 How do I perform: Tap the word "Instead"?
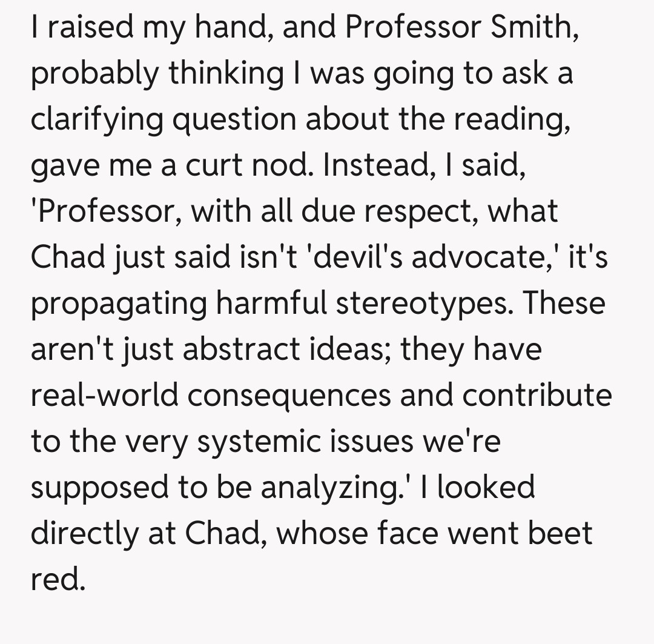pyautogui.click(x=365, y=165)
